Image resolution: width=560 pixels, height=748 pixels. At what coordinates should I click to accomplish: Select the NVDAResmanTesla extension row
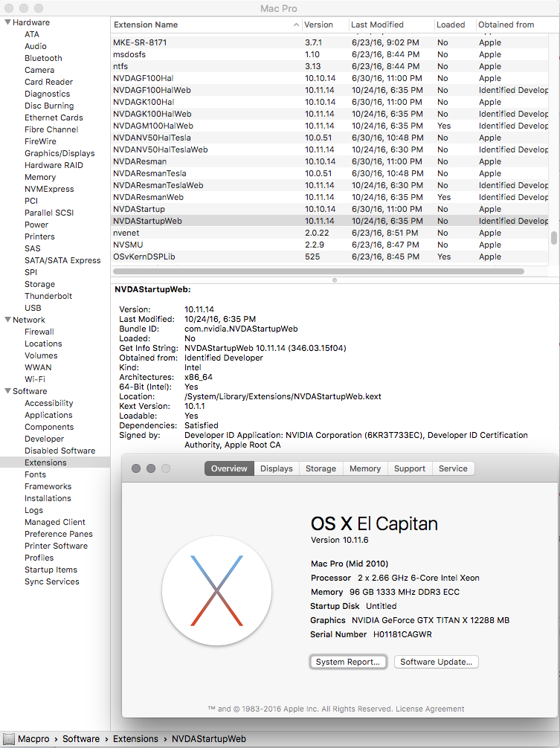[329, 173]
